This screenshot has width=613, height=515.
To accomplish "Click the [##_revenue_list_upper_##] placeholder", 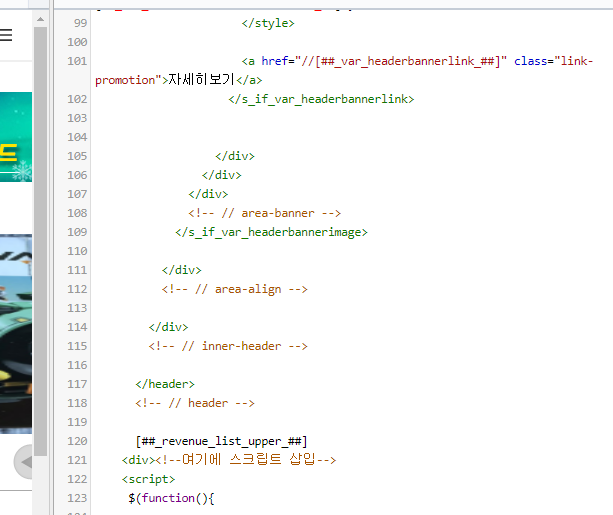I will 222,441.
